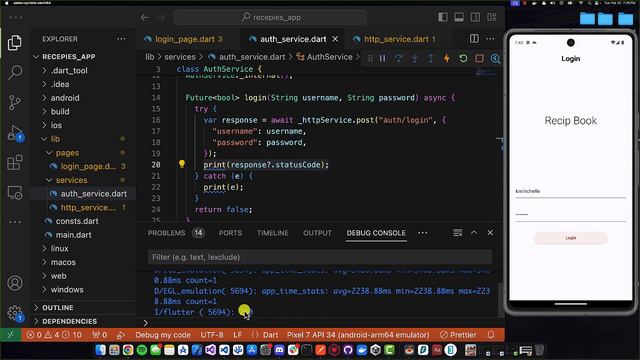Select the DEBUG CONSOLE tab
The width and height of the screenshot is (640, 360).
(x=376, y=233)
